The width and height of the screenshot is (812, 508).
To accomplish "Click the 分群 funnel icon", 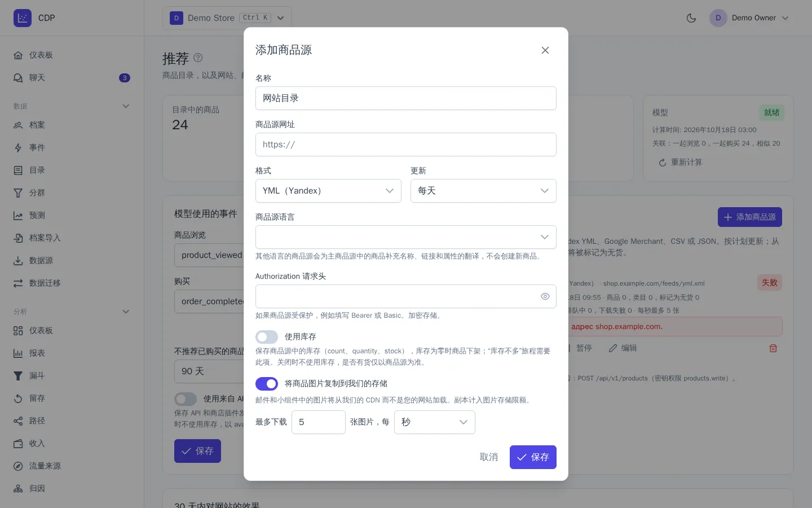I will 18,193.
